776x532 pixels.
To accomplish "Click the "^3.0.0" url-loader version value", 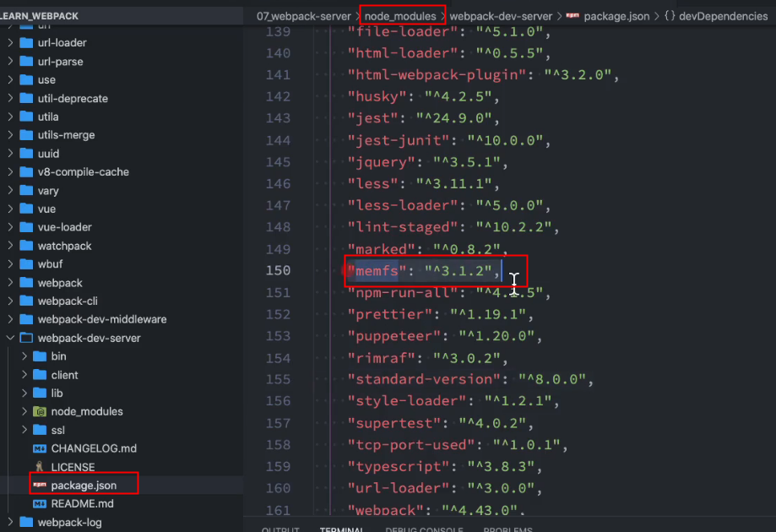I will click(501, 488).
